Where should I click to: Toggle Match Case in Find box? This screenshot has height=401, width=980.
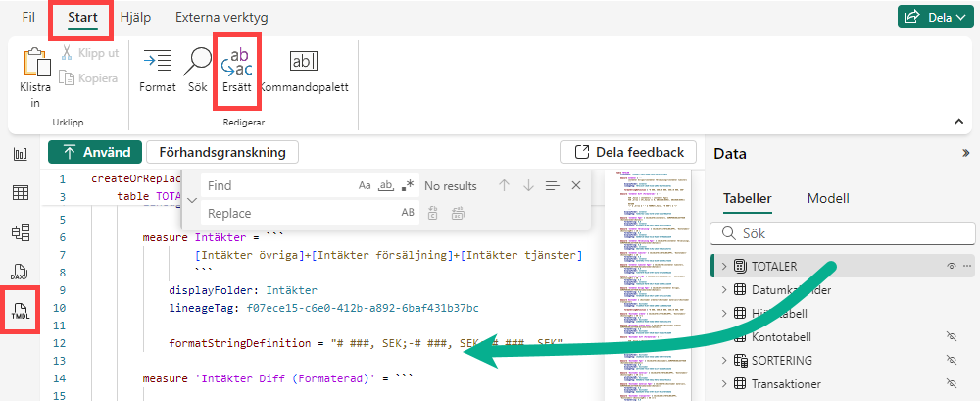pos(365,186)
